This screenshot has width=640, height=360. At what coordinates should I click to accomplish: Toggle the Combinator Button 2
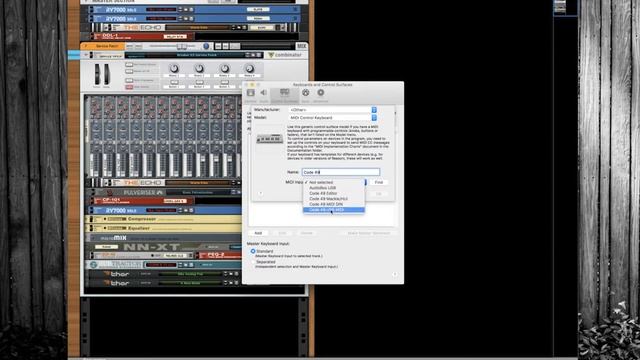(x=200, y=82)
